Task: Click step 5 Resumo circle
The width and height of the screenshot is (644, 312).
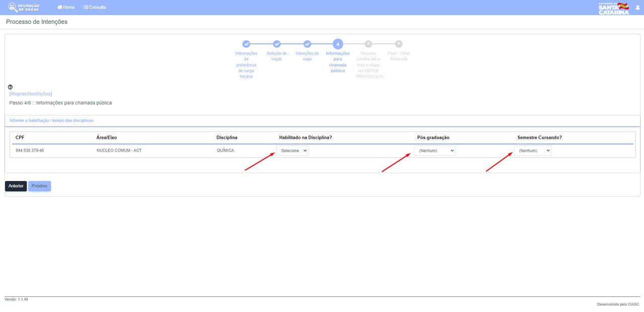Action: tap(368, 44)
